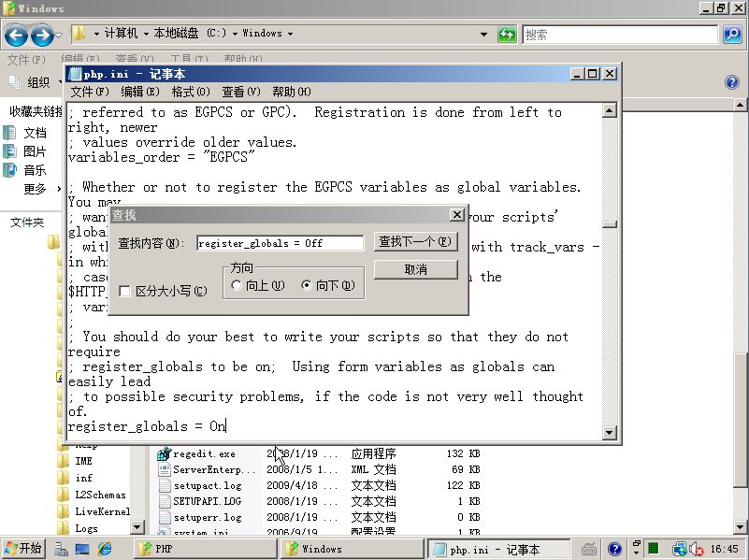This screenshot has width=749, height=560.
Task: Click the keyboard language bar icon
Action: pyautogui.click(x=588, y=549)
